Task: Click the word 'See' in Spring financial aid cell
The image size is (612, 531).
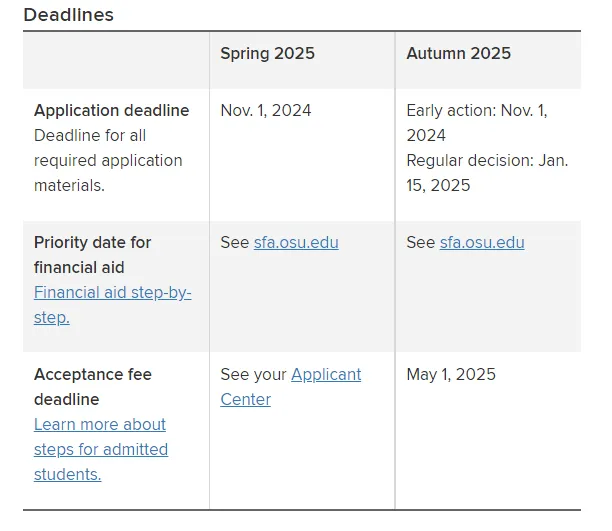Action: pyautogui.click(x=235, y=242)
